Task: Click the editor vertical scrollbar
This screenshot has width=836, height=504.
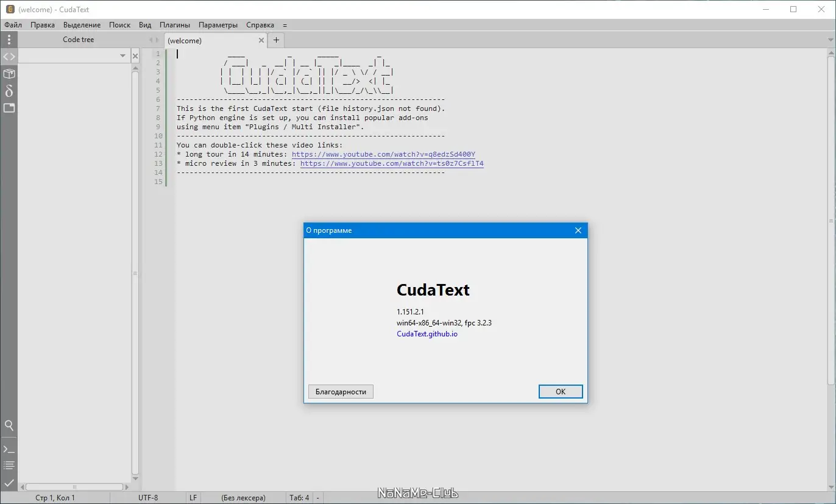Action: [x=831, y=221]
